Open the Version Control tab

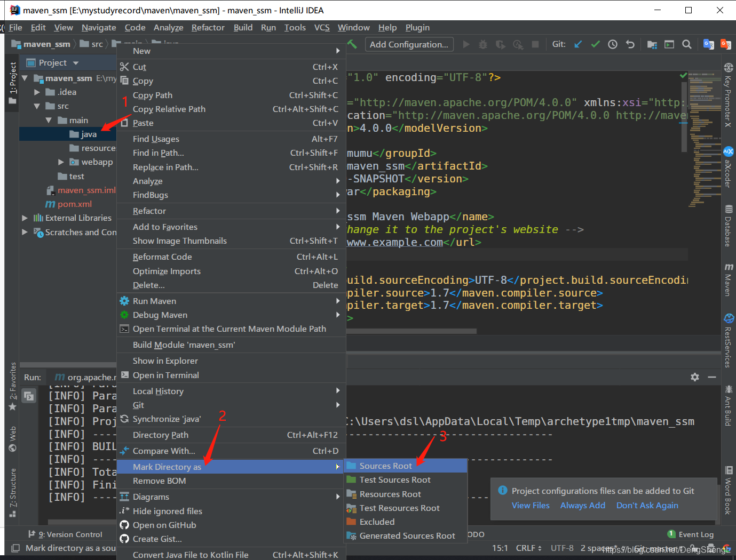coord(65,534)
